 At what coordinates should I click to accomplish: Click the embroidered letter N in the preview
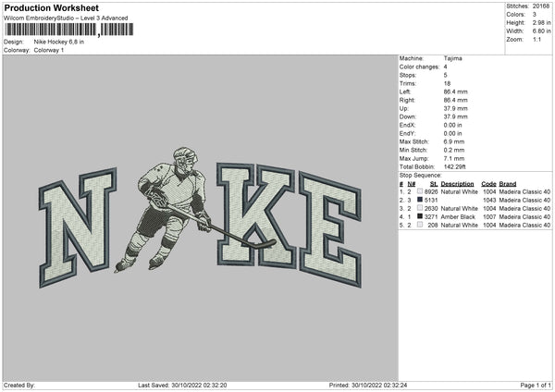tap(78, 227)
